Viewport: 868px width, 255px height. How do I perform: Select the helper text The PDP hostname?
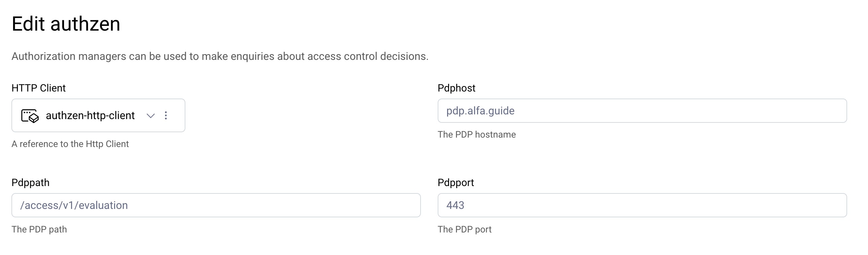[x=476, y=135]
